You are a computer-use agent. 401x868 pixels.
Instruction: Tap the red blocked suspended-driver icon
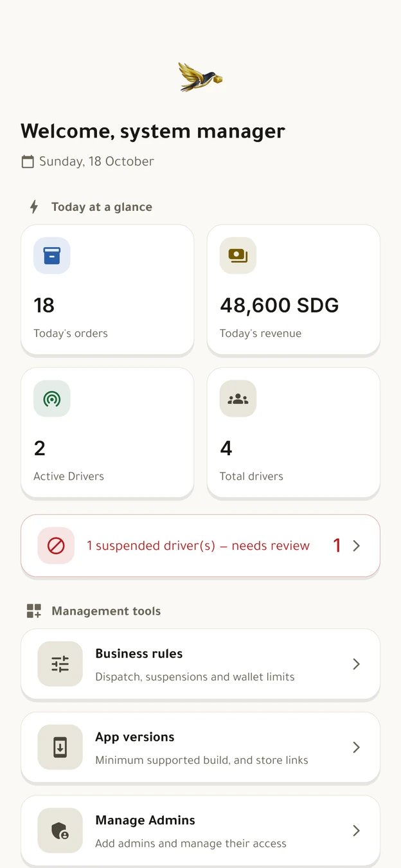pos(56,546)
